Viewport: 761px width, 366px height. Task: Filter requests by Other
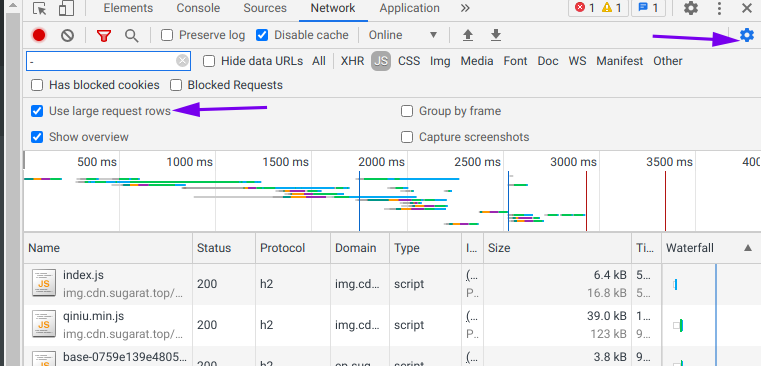(668, 61)
